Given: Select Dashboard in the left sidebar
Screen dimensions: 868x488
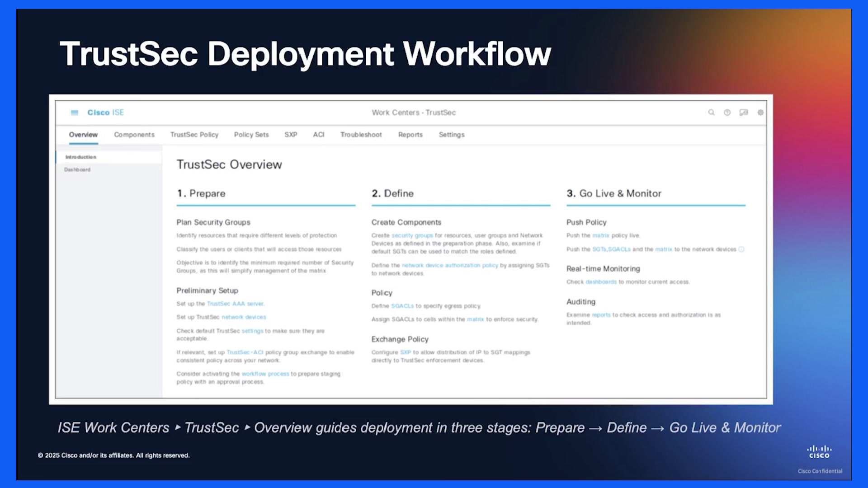Looking at the screenshot, I should pos(77,169).
